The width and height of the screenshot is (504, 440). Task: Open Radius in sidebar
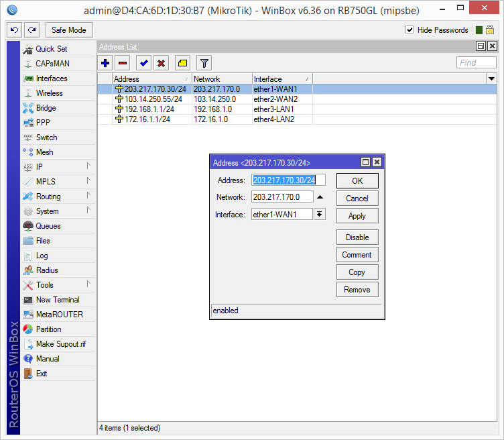tap(59, 270)
